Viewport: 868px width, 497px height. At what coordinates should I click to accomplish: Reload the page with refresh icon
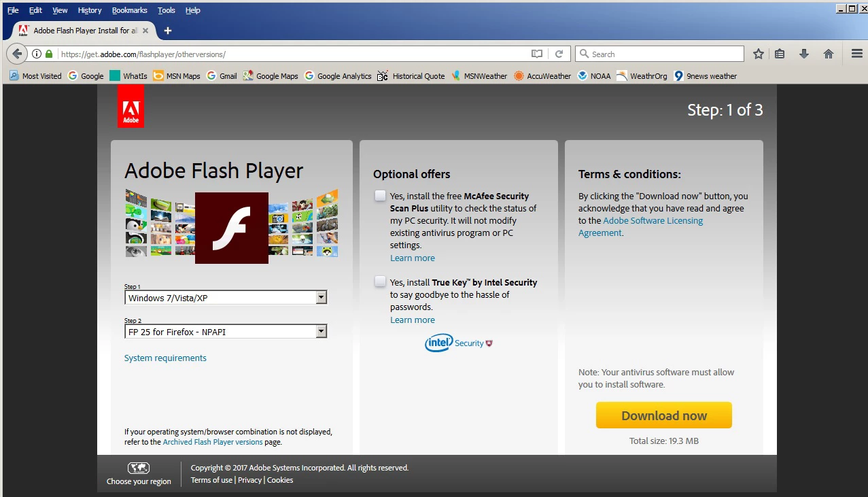click(x=559, y=54)
